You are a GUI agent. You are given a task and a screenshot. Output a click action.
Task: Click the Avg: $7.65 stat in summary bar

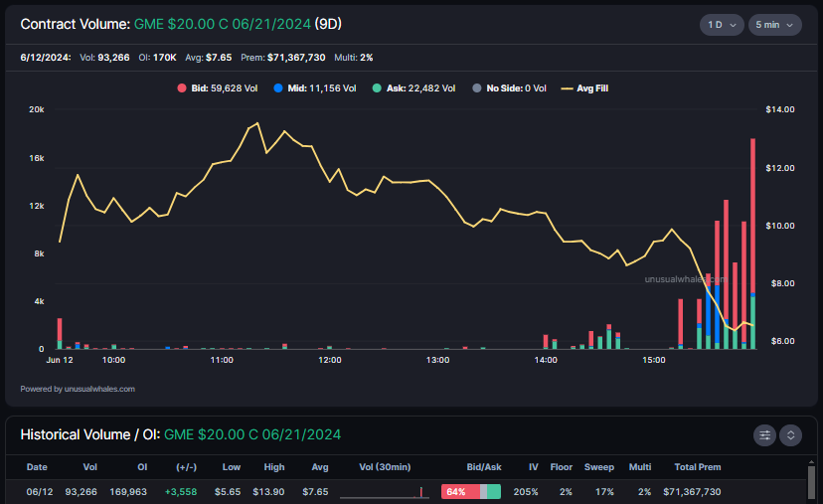point(209,58)
